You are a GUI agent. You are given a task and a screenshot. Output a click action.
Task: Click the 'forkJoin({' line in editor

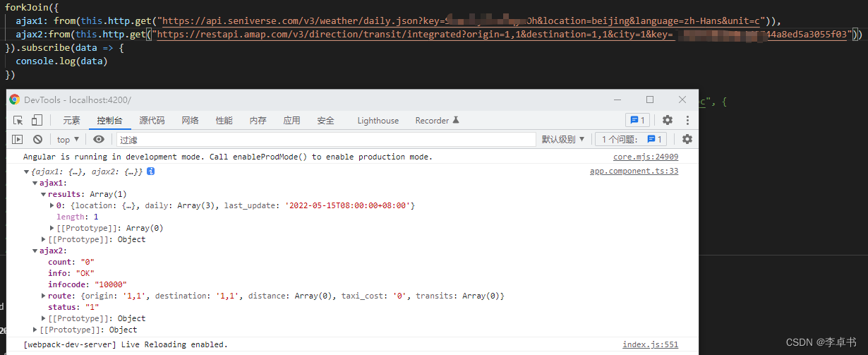click(32, 8)
